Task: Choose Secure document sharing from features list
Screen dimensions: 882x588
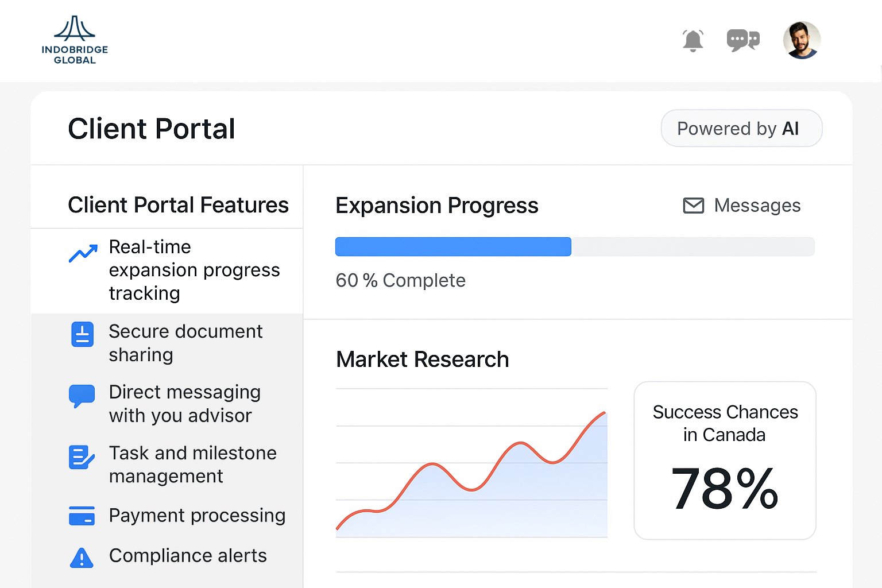Action: (x=185, y=343)
